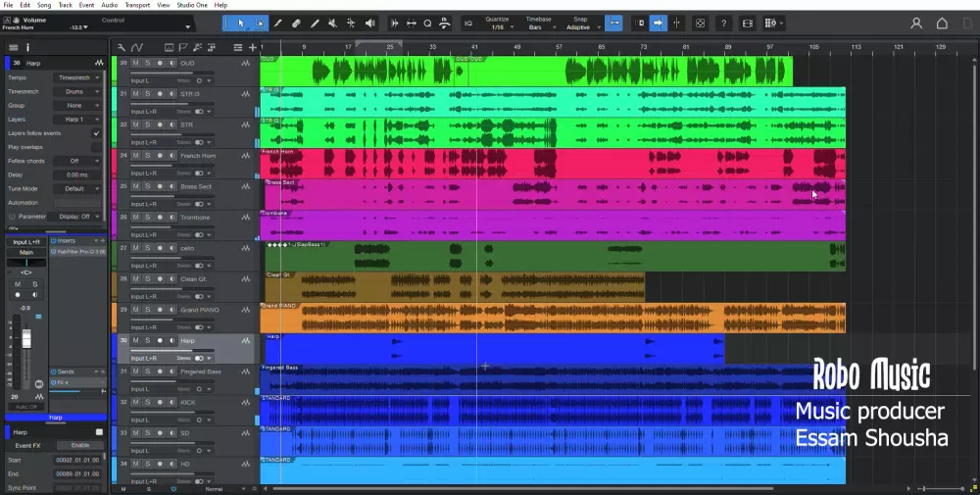Viewport: 980px width, 495px height.
Task: Select the Paint tool
Action: [315, 24]
